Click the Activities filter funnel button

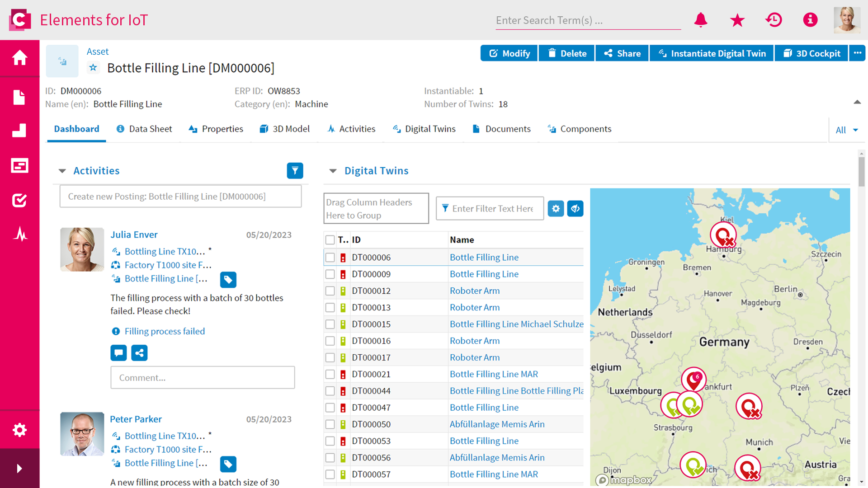coord(295,171)
